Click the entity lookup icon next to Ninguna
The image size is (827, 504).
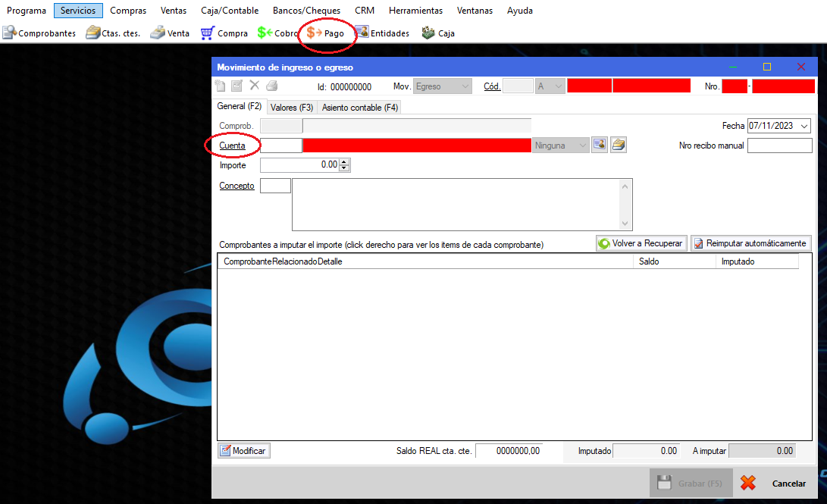[x=600, y=145]
